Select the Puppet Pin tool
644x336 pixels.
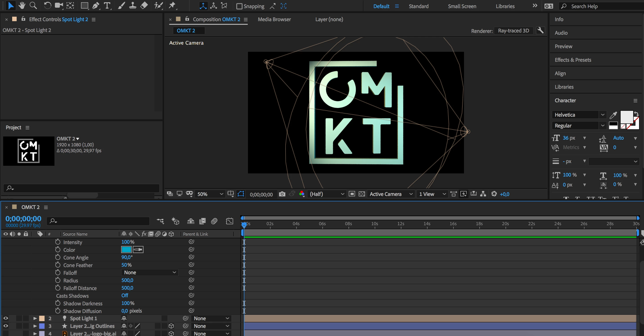[x=172, y=5]
